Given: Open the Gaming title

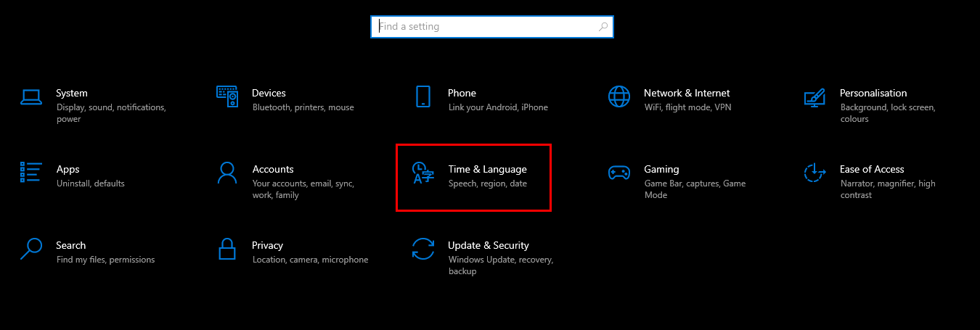Looking at the screenshot, I should [x=661, y=169].
